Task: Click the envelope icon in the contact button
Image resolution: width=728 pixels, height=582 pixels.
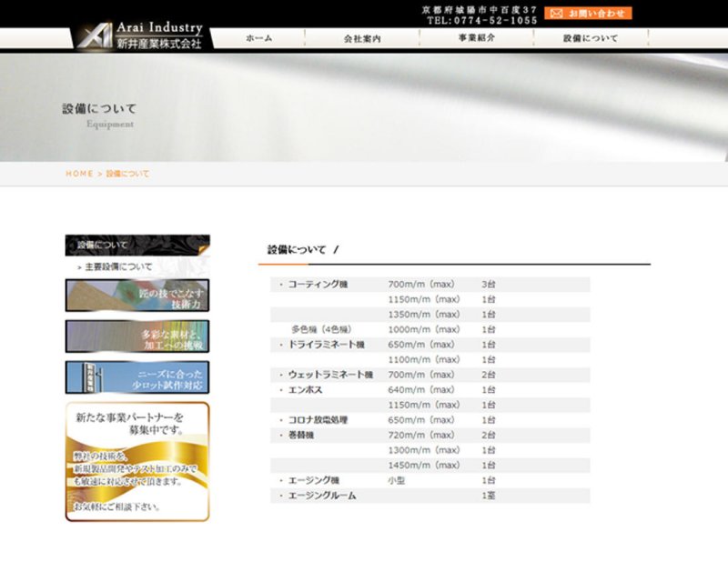Action: (555, 14)
